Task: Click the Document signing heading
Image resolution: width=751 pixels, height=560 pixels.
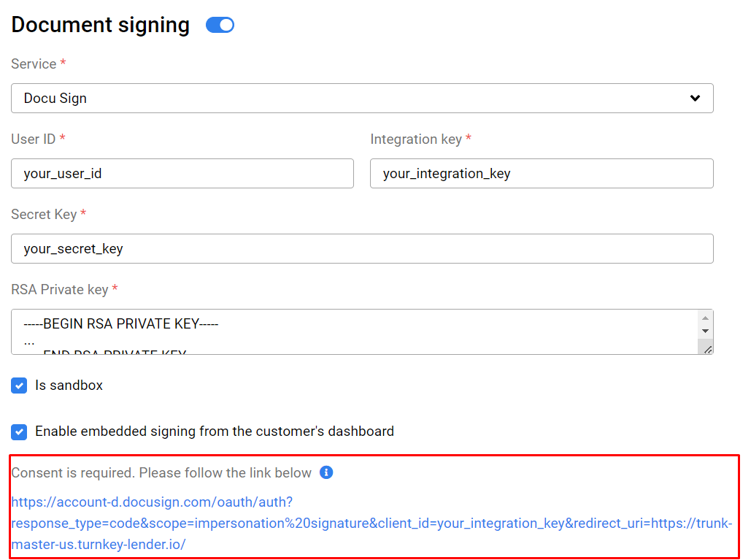Action: [x=101, y=25]
